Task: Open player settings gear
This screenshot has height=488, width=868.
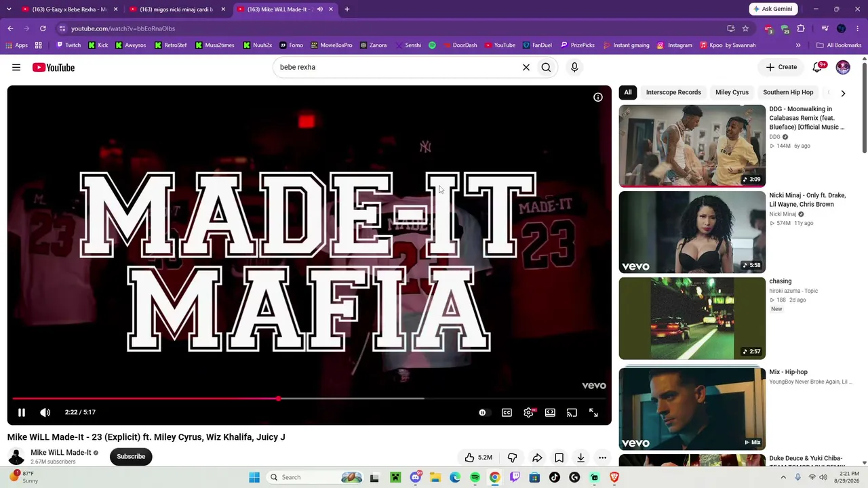Action: (x=528, y=412)
